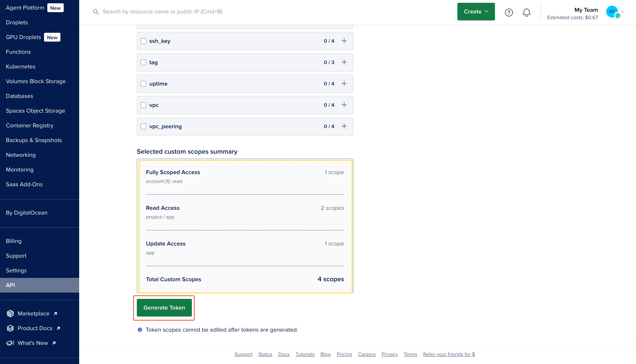Open Networking in sidebar
The image size is (636, 364).
pyautogui.click(x=21, y=155)
